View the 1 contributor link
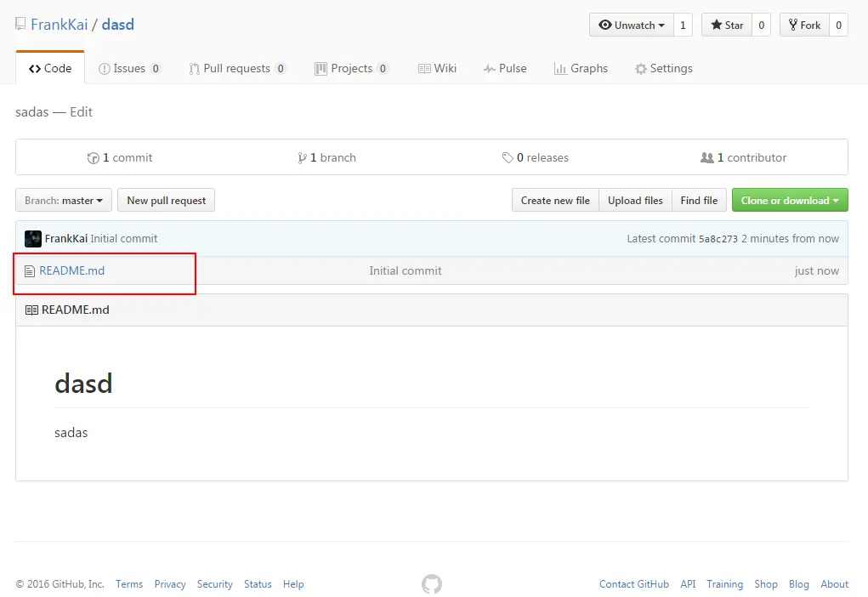The width and height of the screenshot is (868, 597). click(743, 157)
